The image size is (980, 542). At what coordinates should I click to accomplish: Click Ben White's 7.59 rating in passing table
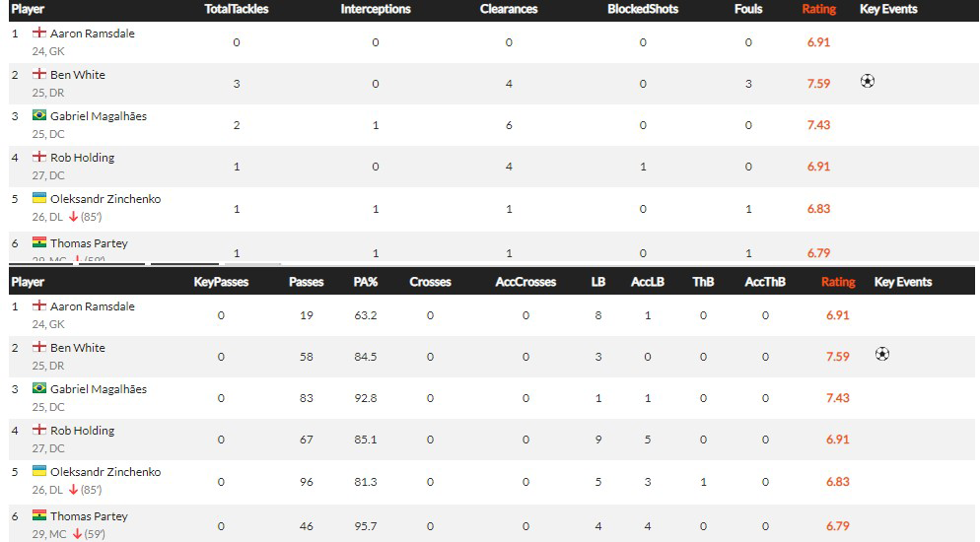tap(837, 357)
